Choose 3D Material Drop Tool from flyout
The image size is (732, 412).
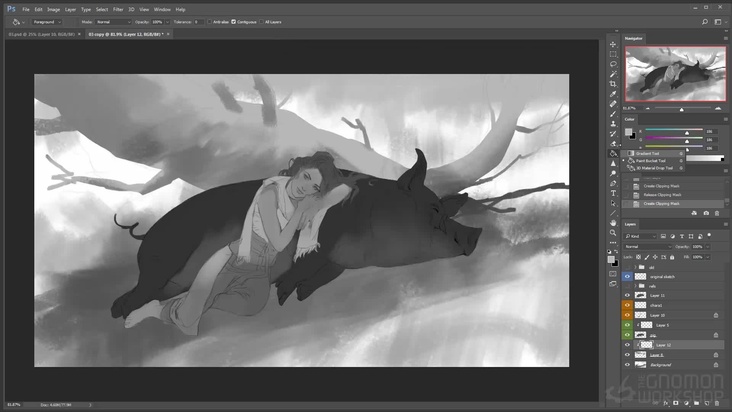pos(654,168)
